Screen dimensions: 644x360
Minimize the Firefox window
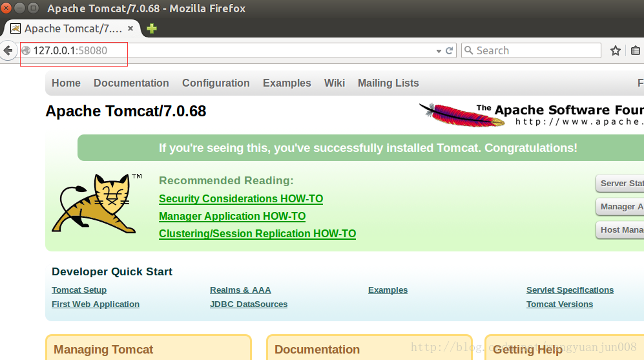pyautogui.click(x=19, y=7)
